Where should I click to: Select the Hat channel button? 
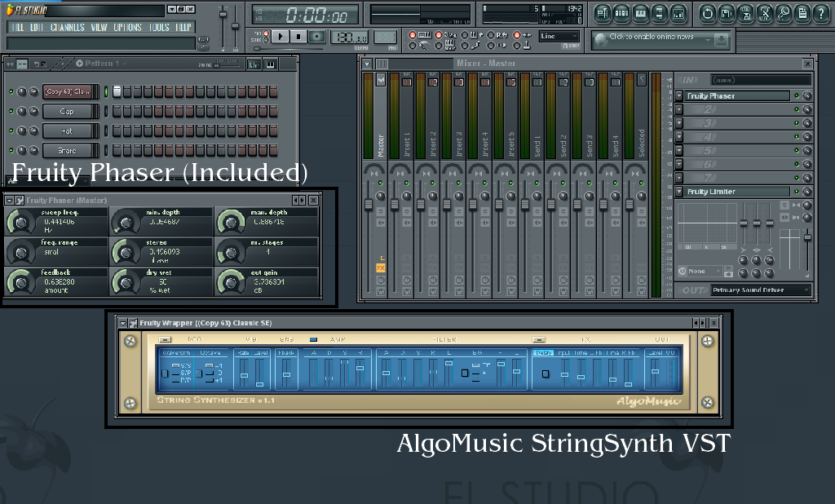[x=68, y=131]
